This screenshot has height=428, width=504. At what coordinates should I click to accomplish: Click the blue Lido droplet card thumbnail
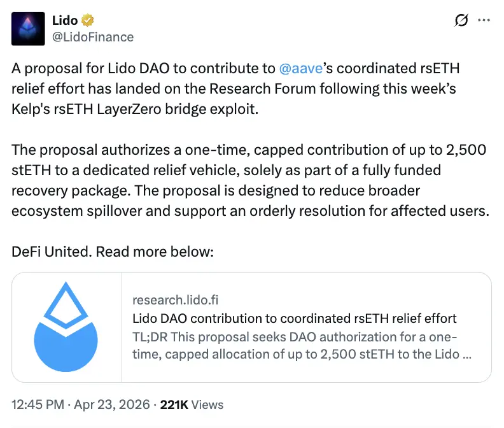click(66, 327)
